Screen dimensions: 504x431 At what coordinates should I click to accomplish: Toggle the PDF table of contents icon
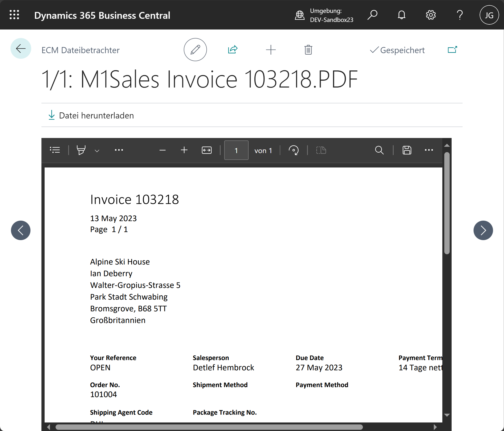[55, 150]
